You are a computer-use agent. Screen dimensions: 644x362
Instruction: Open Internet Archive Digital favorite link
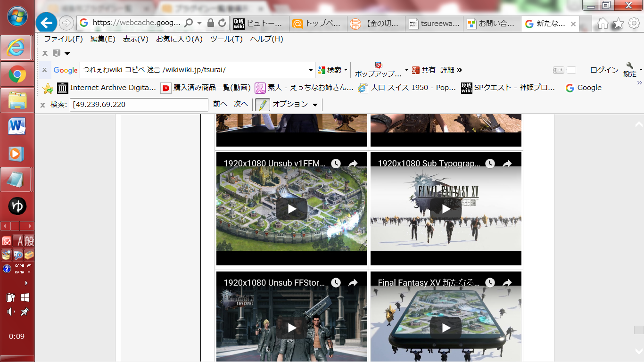pyautogui.click(x=107, y=88)
